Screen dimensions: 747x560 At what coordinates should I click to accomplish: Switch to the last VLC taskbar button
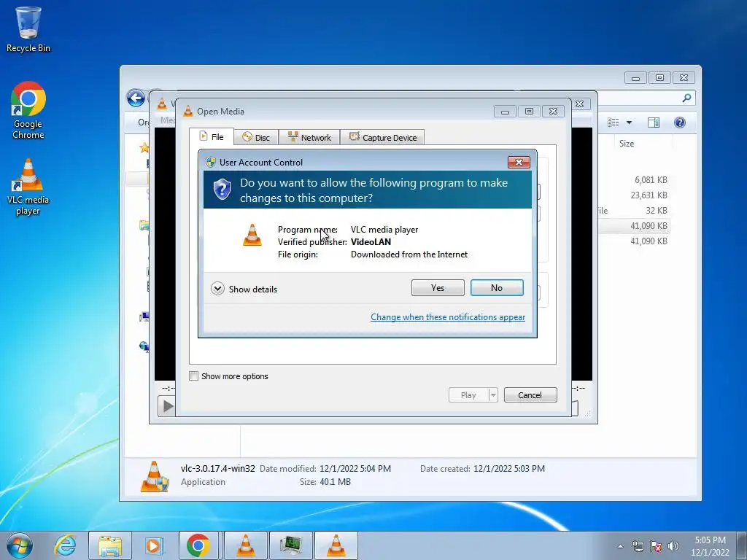point(336,545)
